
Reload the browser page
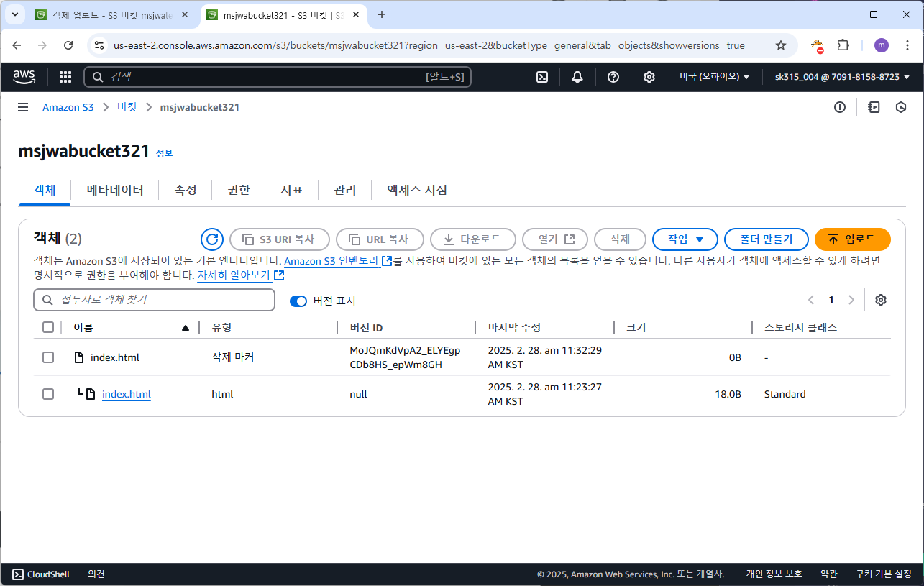[x=68, y=45]
